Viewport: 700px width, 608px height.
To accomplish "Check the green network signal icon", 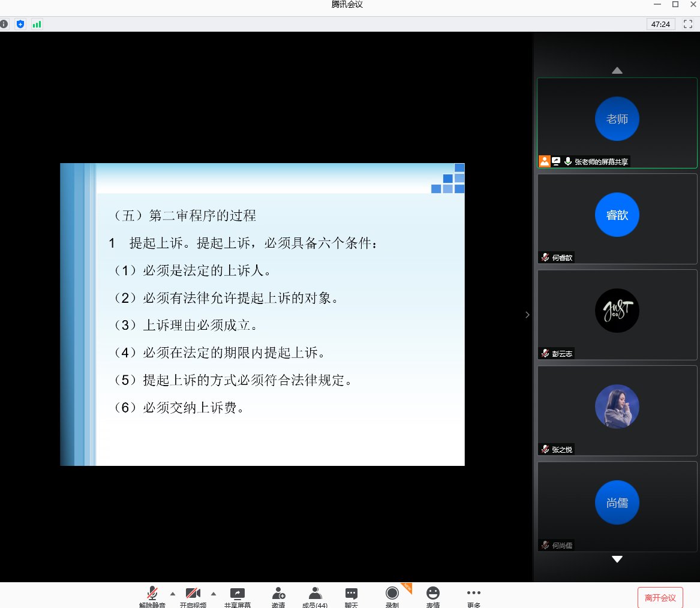I will click(37, 24).
